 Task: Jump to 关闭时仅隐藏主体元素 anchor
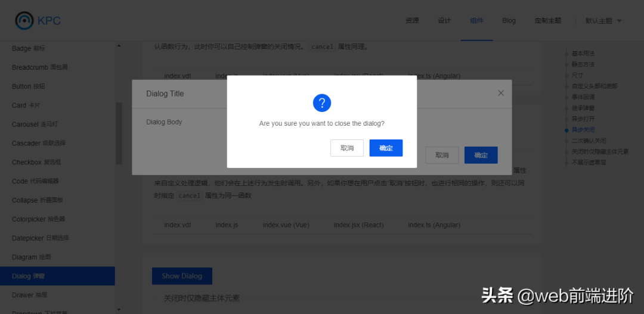(x=600, y=151)
